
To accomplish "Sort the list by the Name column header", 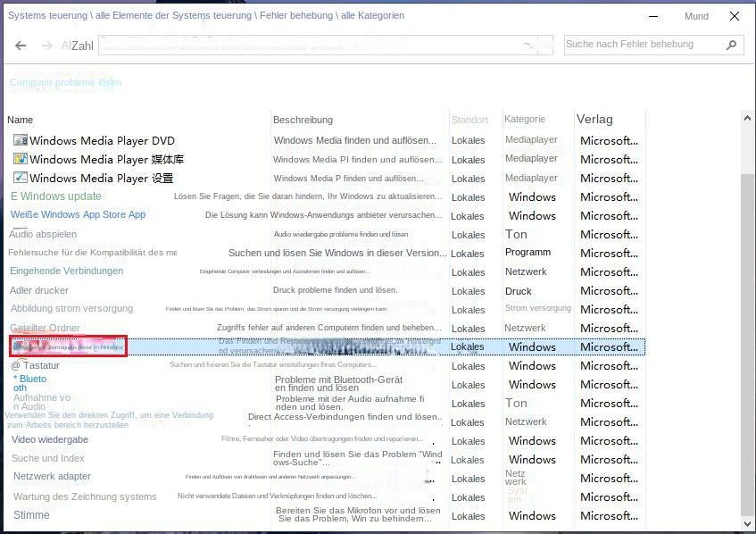I will click(x=20, y=119).
